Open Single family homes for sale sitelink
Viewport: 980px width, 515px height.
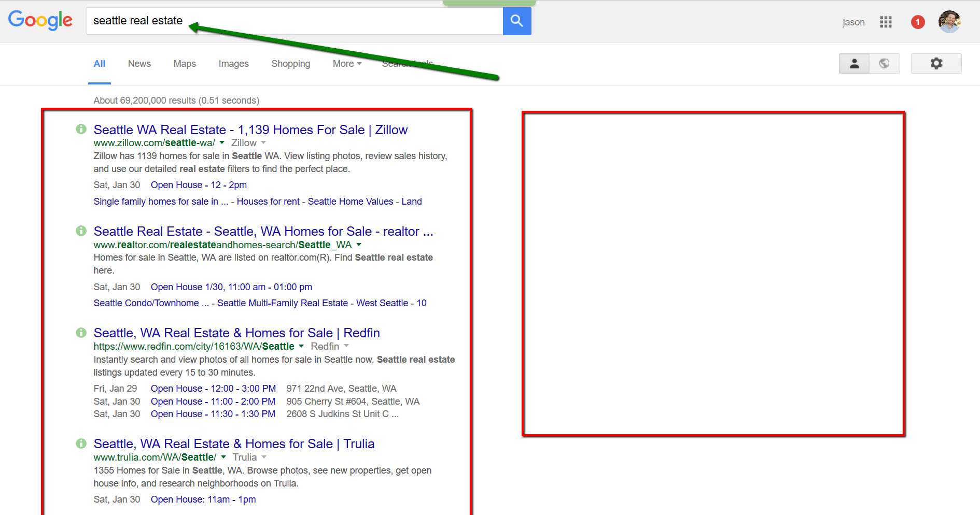(x=161, y=202)
